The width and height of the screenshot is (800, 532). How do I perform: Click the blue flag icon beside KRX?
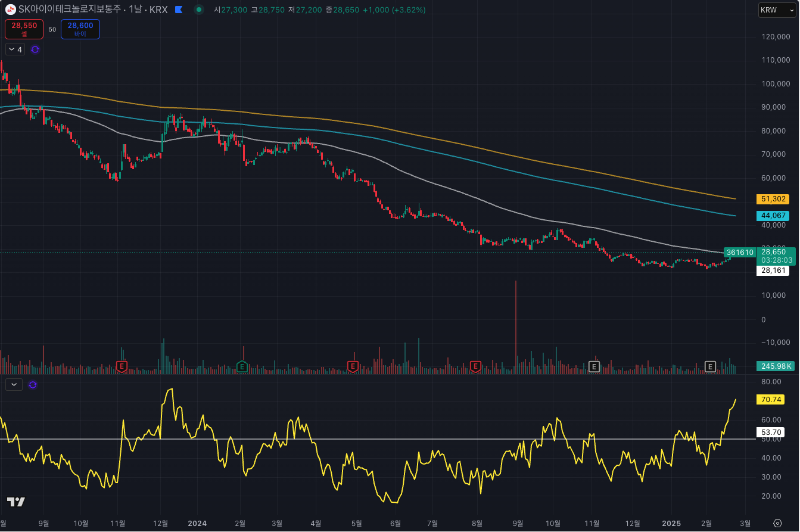[x=179, y=10]
